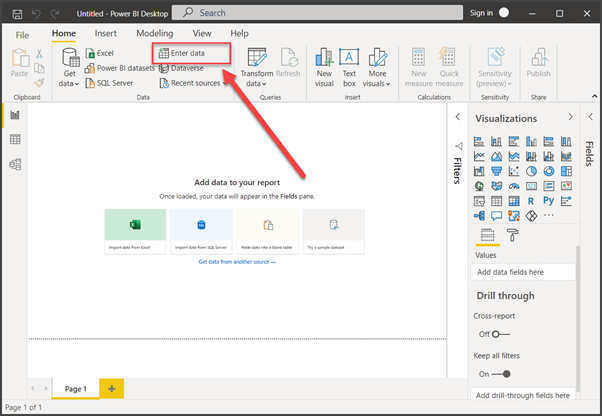Click the Excel data source button

99,53
